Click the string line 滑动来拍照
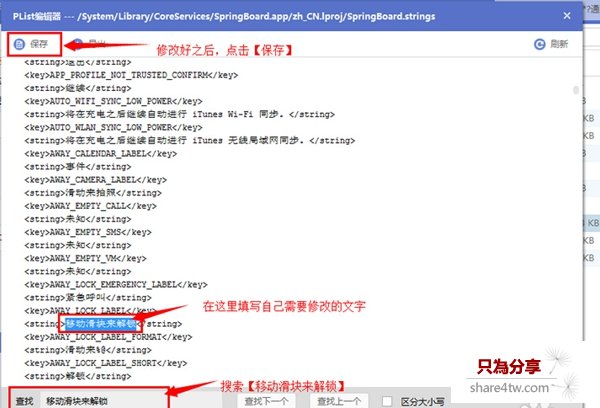 [x=93, y=193]
